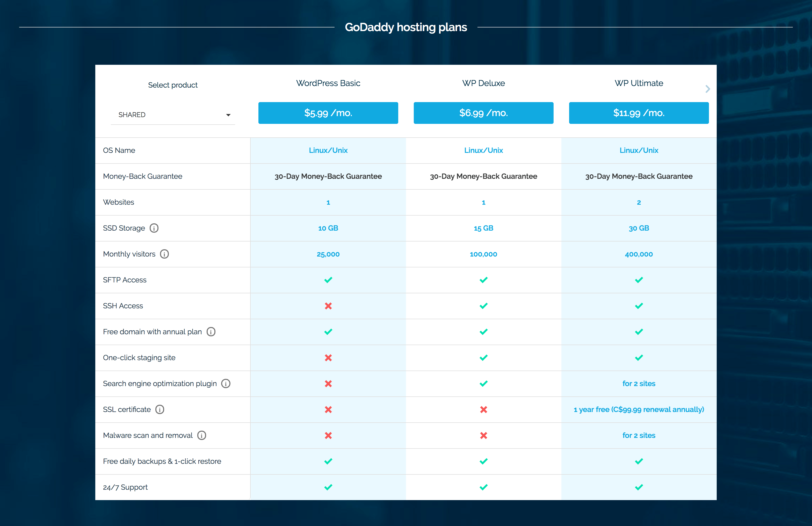
Task: Click the blue $6.99 /mo. price bar
Action: coord(483,113)
